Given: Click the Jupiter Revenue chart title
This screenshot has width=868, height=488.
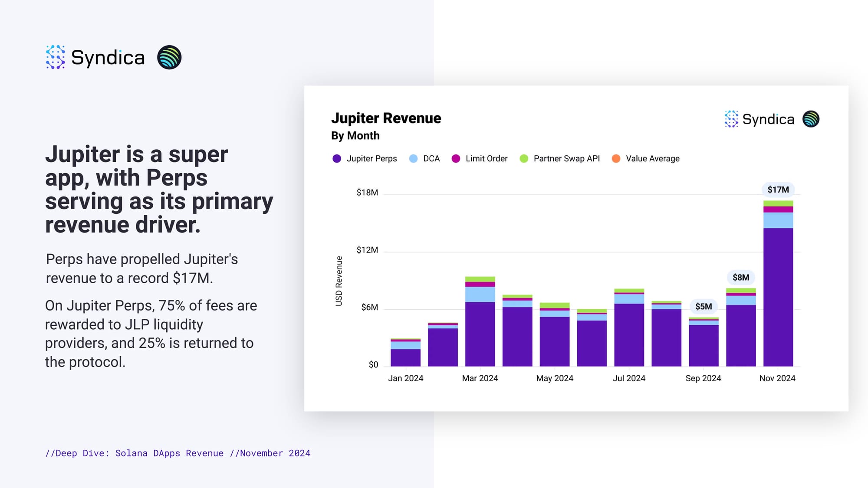Looking at the screenshot, I should (x=386, y=118).
